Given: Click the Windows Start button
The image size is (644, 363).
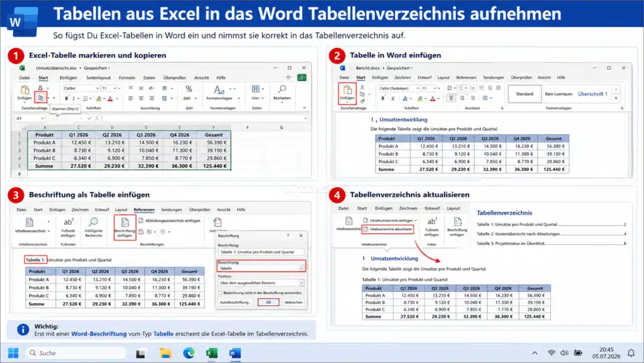Looking at the screenshot, I should 13,353.
